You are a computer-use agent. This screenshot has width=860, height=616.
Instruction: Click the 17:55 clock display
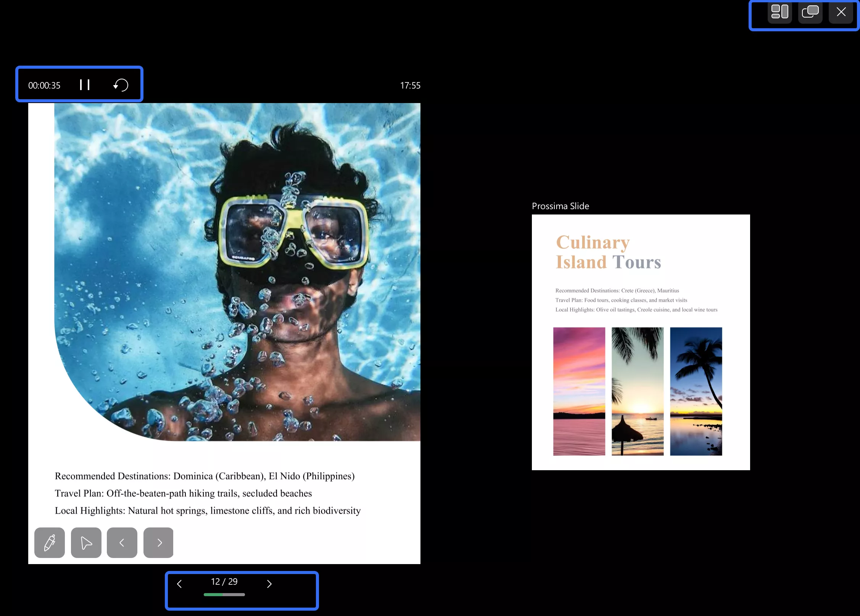(x=410, y=85)
